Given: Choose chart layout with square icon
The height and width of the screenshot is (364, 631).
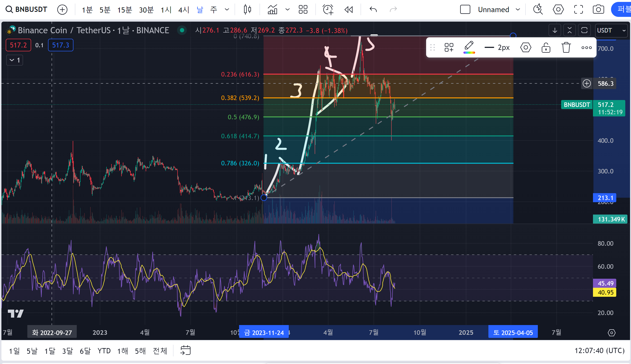Looking at the screenshot, I should click(x=465, y=10).
